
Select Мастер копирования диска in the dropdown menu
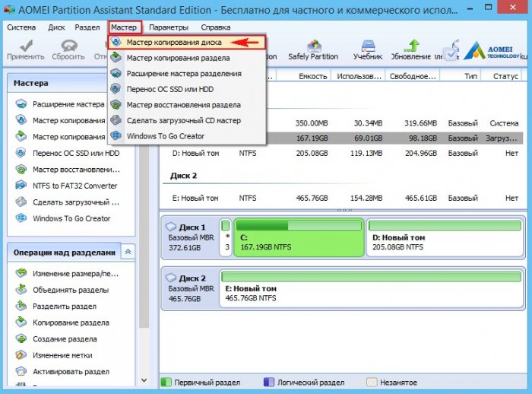tap(173, 43)
